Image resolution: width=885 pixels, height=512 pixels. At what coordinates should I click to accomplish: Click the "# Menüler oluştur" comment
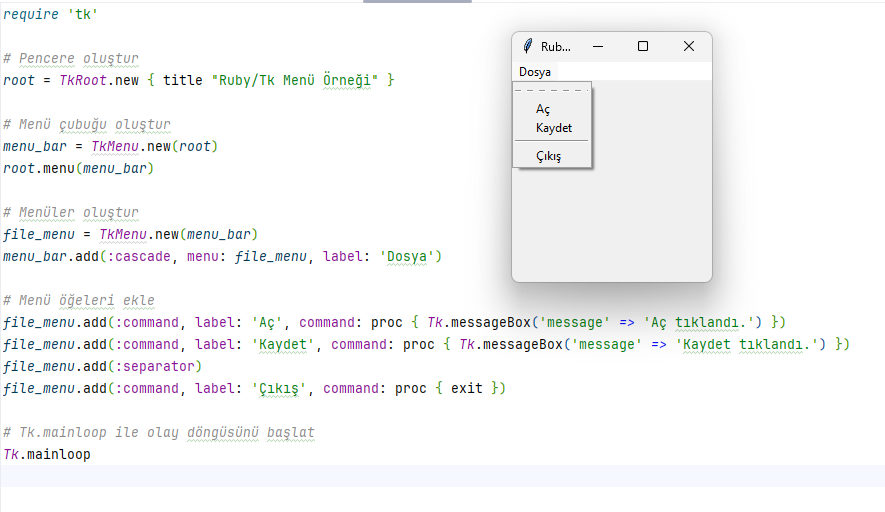(71, 212)
